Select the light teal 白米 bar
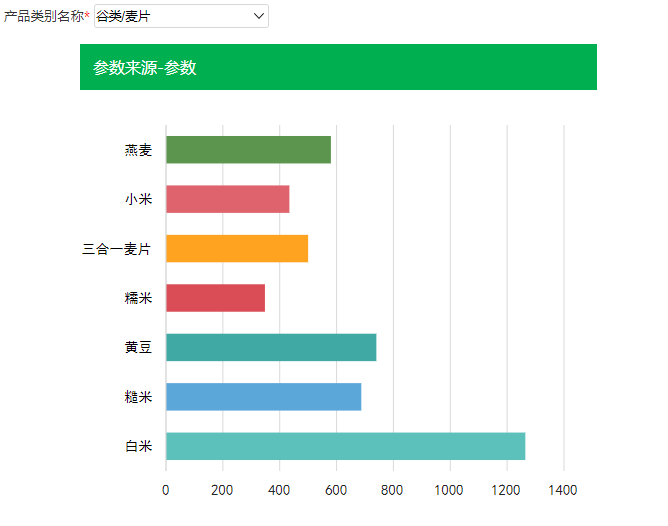The height and width of the screenshot is (526, 668). point(346,446)
